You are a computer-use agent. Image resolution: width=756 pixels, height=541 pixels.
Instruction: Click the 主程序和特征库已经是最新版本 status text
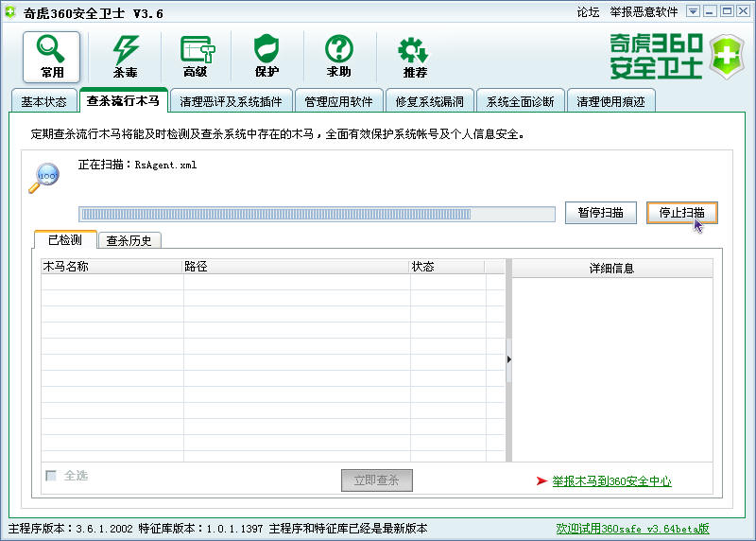348,529
